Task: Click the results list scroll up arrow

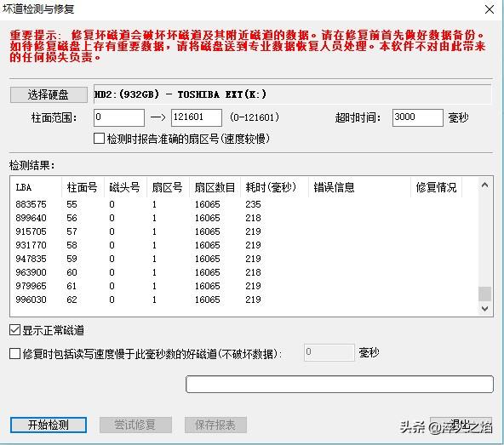Action: coord(484,185)
